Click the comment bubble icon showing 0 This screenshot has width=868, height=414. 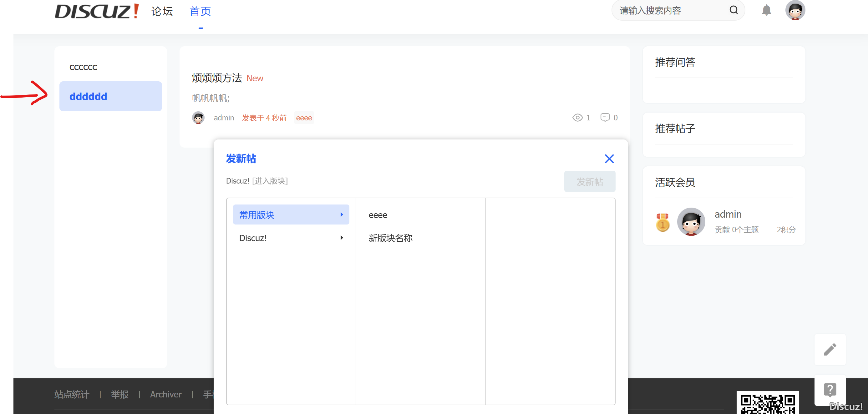(x=605, y=118)
